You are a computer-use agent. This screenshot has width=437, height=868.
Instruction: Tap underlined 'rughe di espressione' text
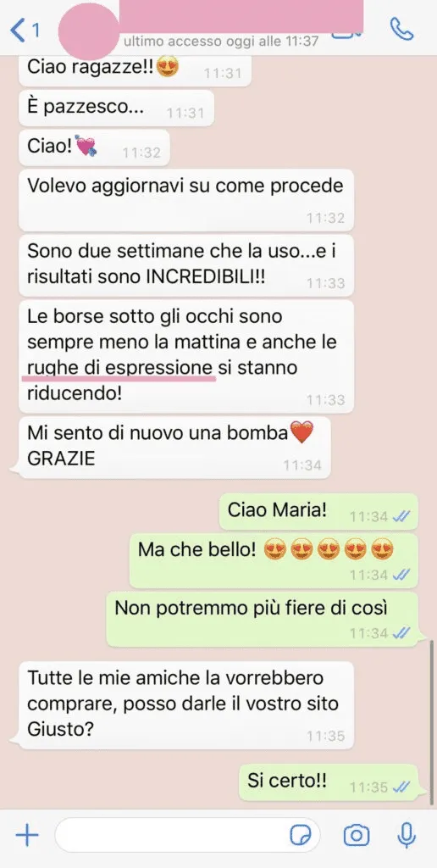(120, 368)
